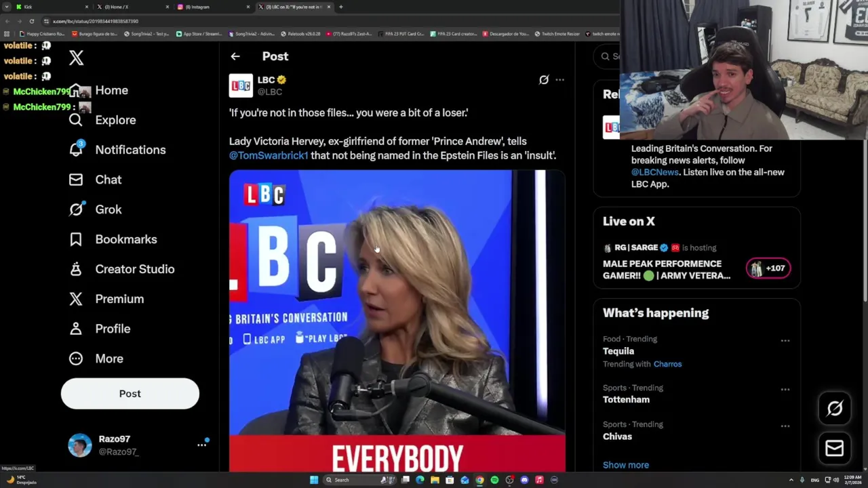Click the Razo97 profile avatar

point(80,445)
